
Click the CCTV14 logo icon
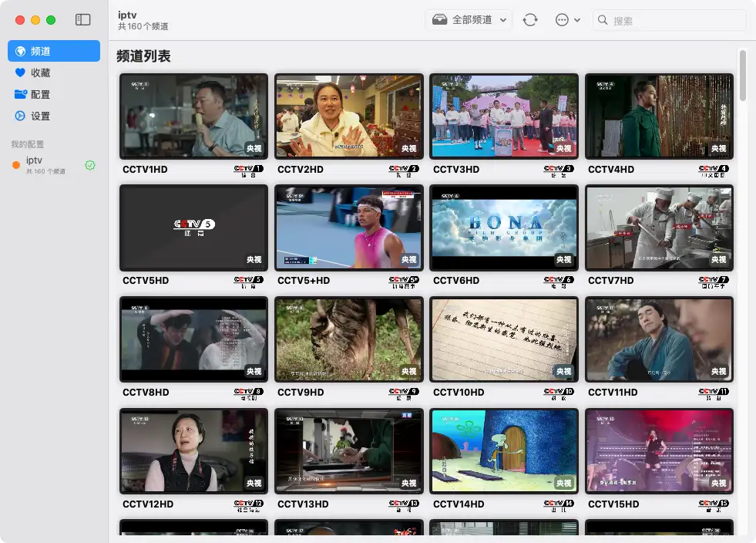[559, 506]
